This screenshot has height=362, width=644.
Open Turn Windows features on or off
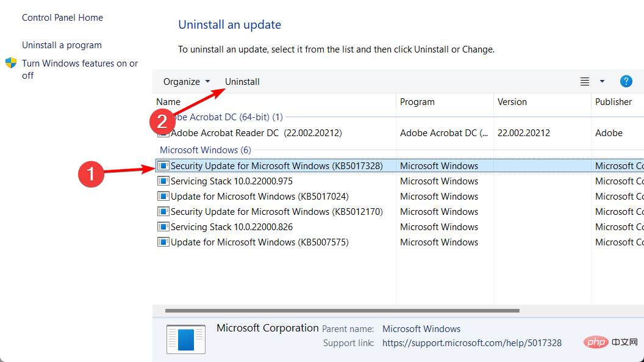[80, 69]
